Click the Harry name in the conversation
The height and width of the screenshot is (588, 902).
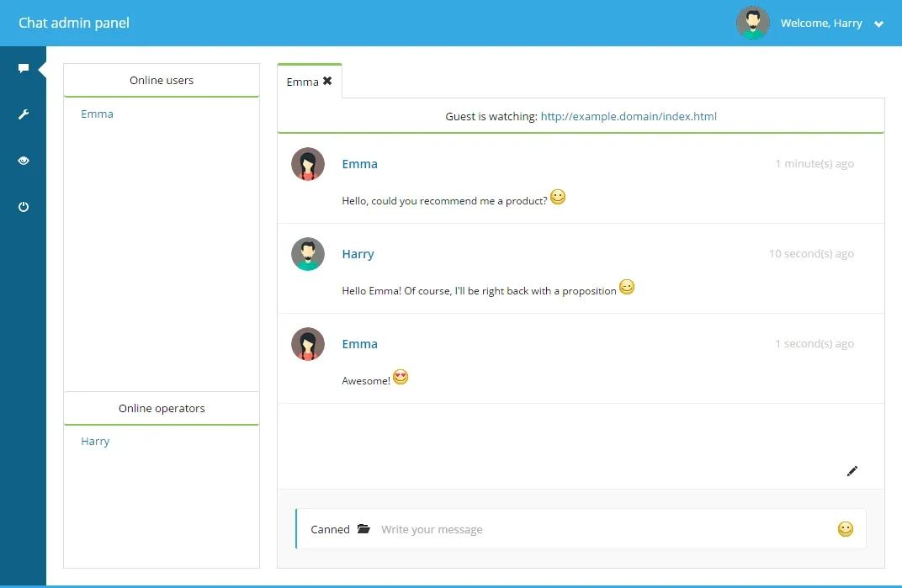358,254
